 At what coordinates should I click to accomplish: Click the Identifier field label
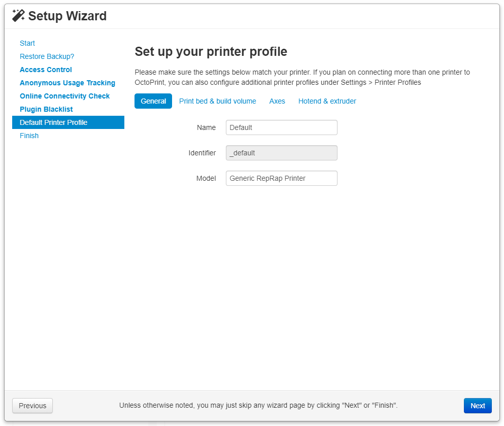[x=202, y=153]
